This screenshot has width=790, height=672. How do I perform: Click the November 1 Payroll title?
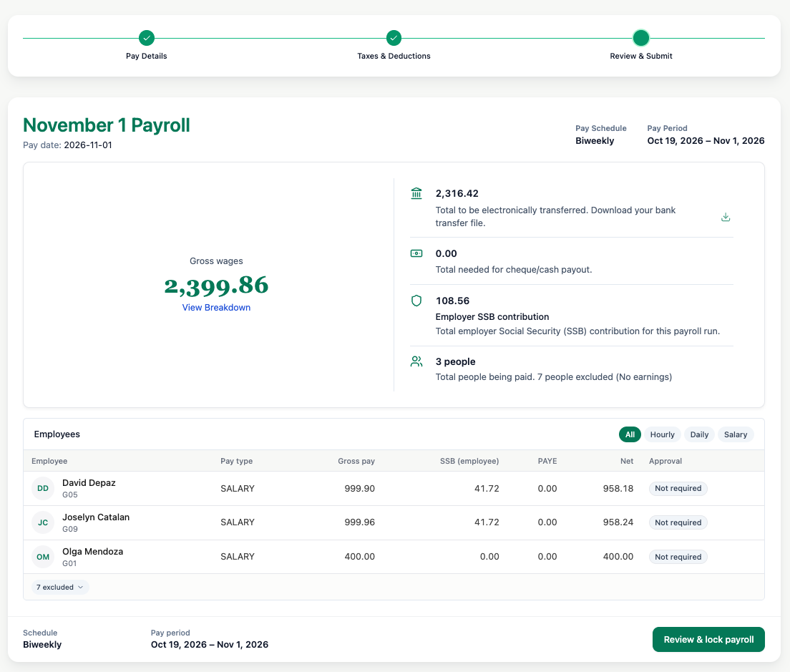pyautogui.click(x=107, y=125)
